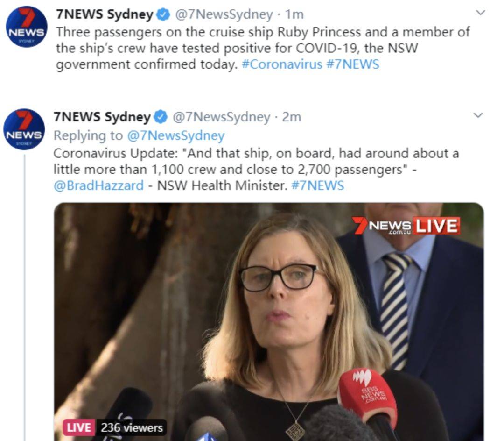Click verified badge on first tweet
504x441 pixels.
coord(163,14)
